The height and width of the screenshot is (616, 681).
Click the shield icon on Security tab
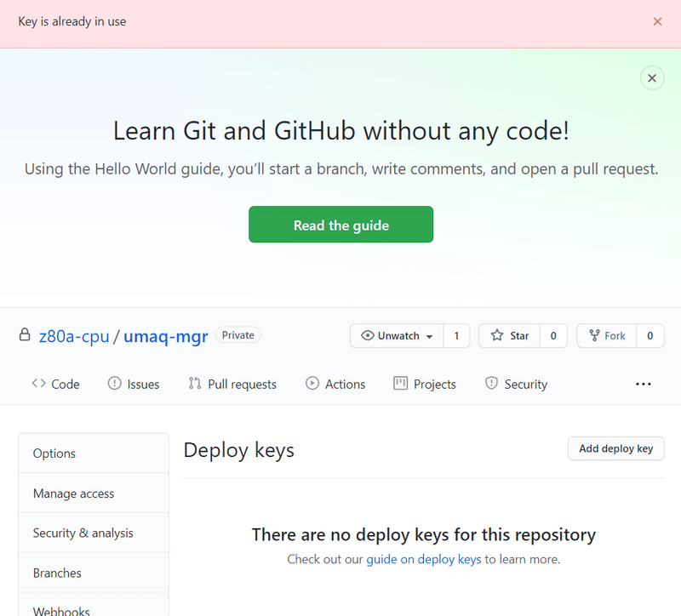[x=491, y=384]
